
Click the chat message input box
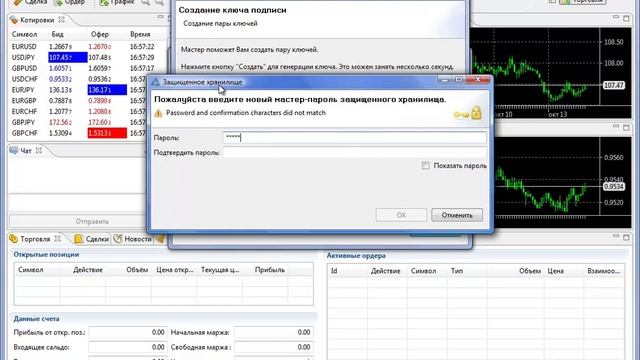coord(78,203)
